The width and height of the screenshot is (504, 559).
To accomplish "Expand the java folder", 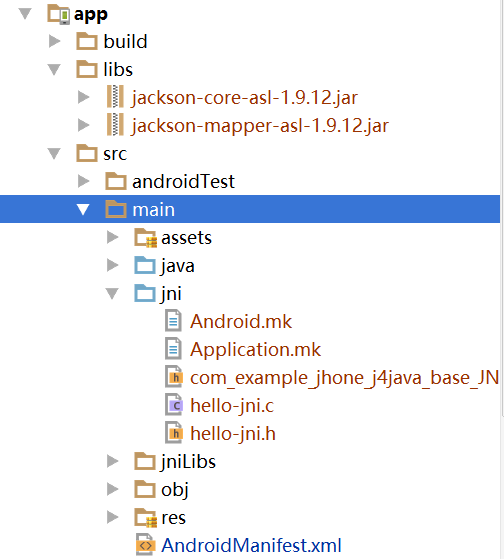I will point(113,265).
